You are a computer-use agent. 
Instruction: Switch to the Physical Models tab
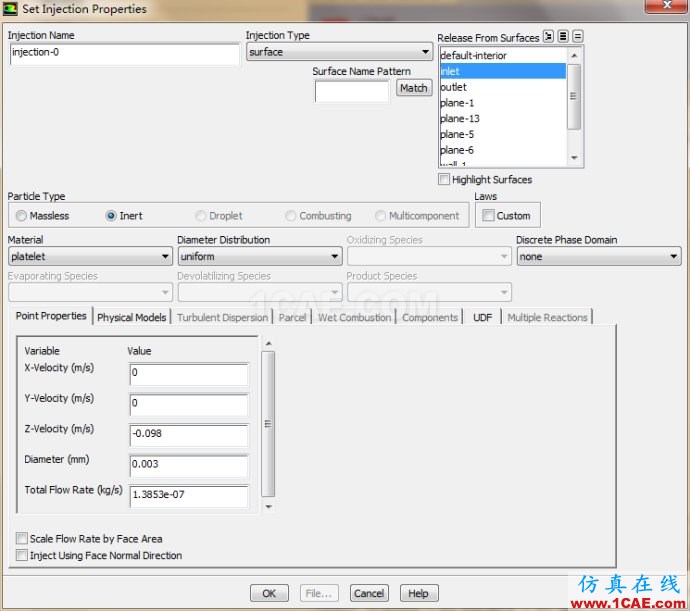pyautogui.click(x=132, y=317)
